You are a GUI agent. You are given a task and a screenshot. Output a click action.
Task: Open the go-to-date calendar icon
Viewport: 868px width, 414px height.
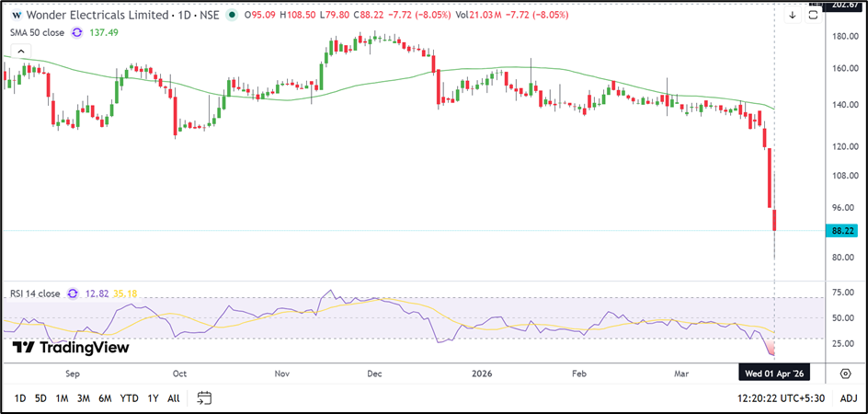tap(204, 398)
